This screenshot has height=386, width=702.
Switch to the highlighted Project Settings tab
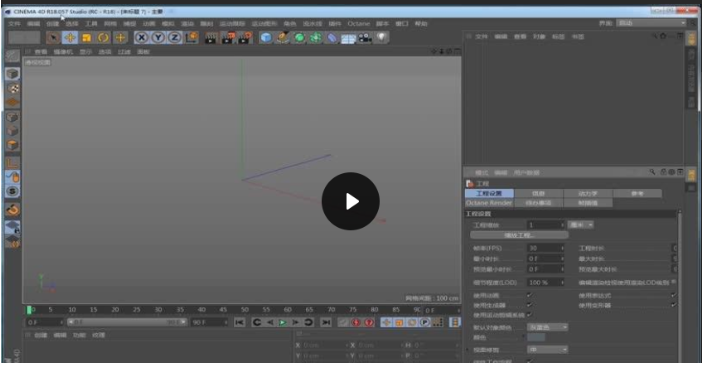489,193
